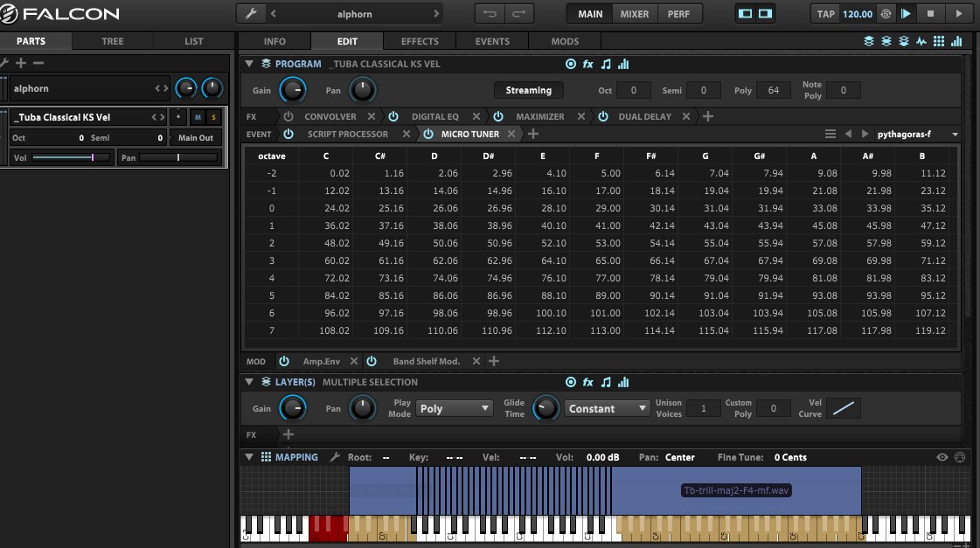980x548 pixels.
Task: Undo the last action
Action: [490, 14]
